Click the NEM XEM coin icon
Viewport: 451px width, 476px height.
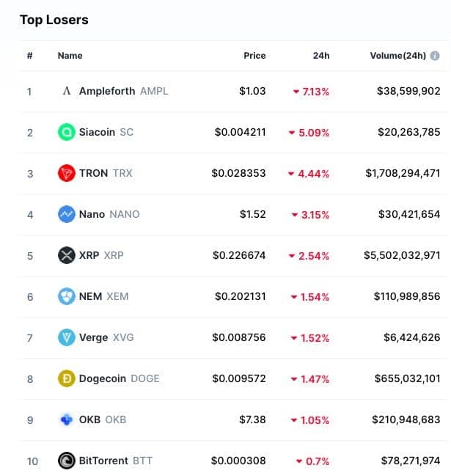[x=67, y=296]
